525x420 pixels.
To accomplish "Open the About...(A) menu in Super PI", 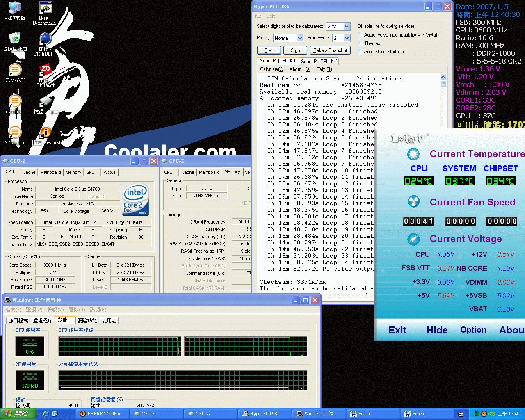I will (x=300, y=69).
